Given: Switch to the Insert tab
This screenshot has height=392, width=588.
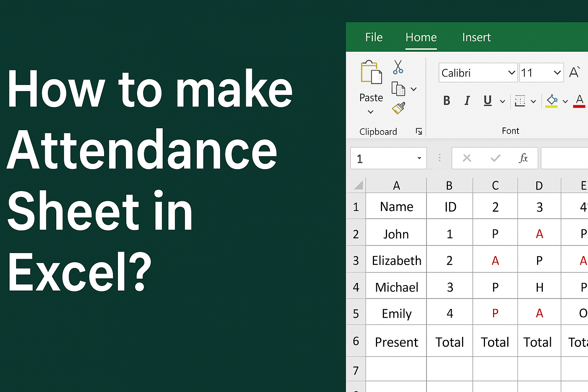Looking at the screenshot, I should 476,37.
